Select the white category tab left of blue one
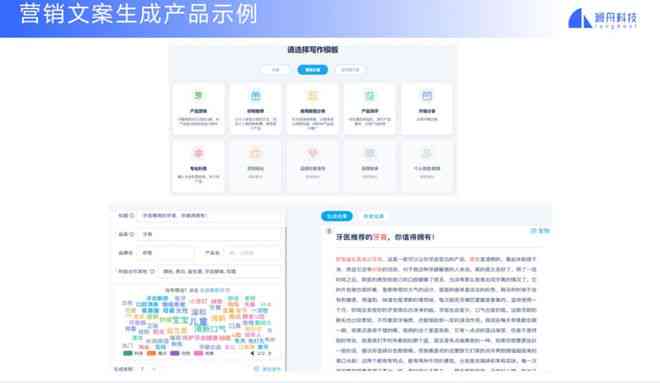Viewport: 660px width, 383px height. point(275,69)
